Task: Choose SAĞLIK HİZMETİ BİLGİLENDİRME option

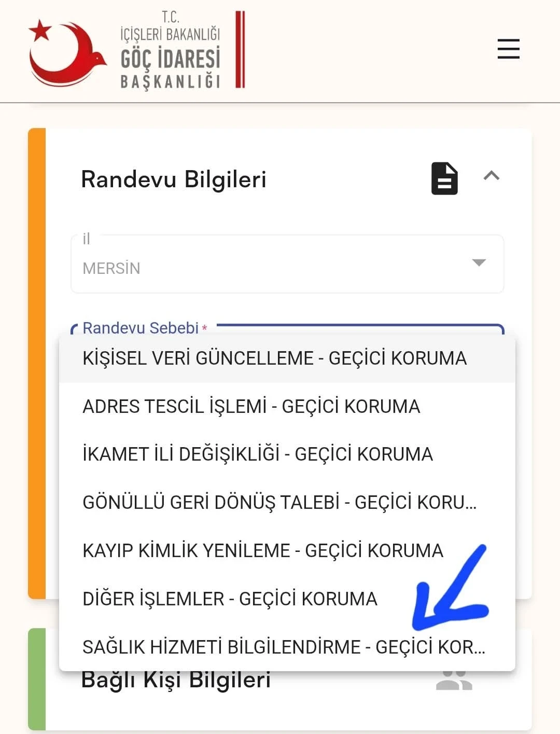Action: (283, 647)
